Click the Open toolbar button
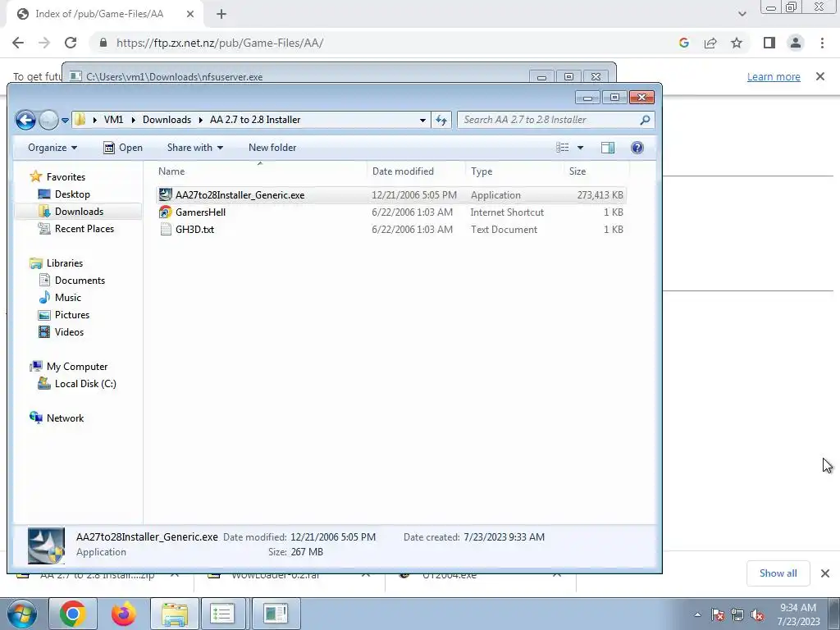 tap(123, 148)
